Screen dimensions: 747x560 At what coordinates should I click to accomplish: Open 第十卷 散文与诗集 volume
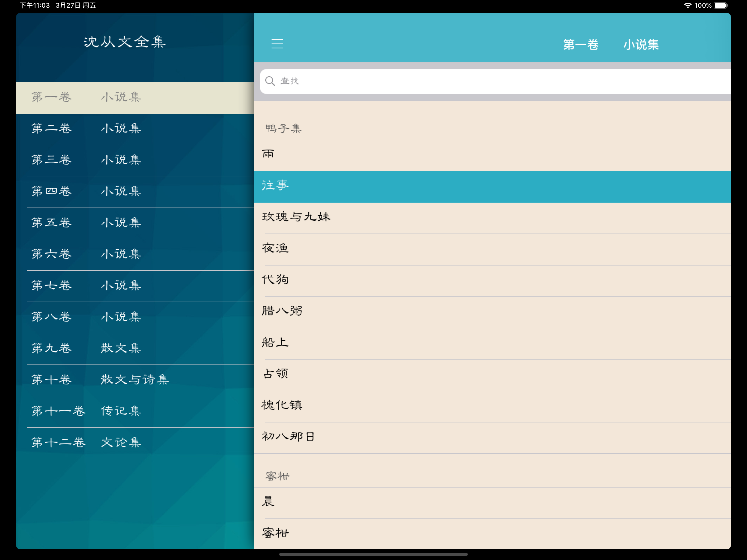pos(135,380)
